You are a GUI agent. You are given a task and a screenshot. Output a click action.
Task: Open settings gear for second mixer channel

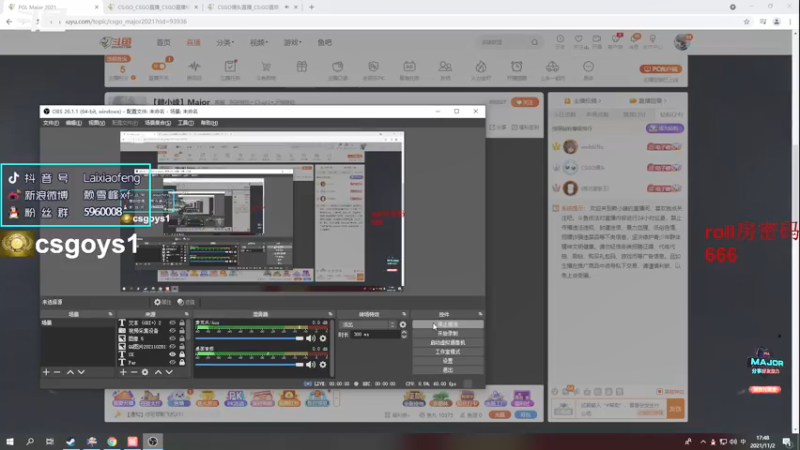(x=322, y=364)
